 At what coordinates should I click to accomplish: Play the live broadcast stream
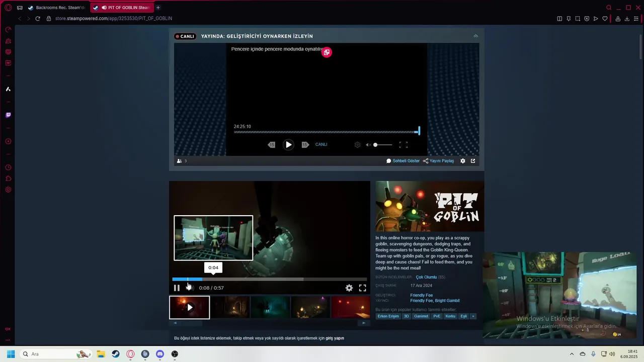click(x=288, y=145)
